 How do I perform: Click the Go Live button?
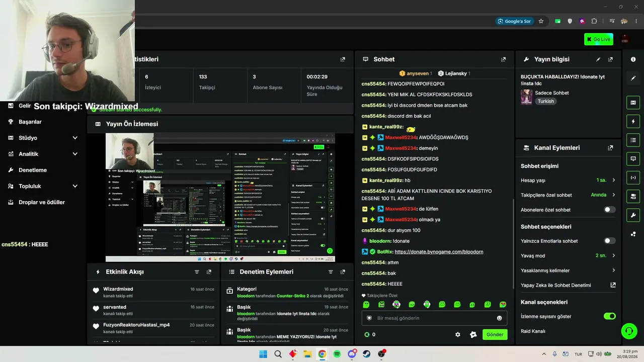click(599, 39)
